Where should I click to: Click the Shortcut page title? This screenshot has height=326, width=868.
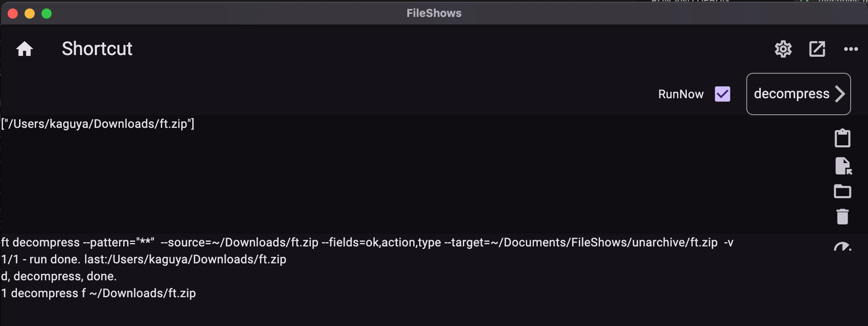point(97,49)
